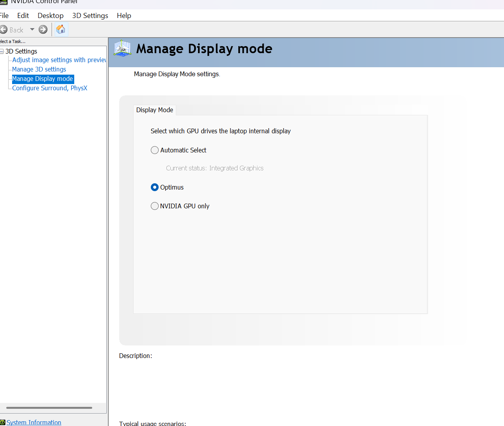Open the 3D Settings menu
The height and width of the screenshot is (426, 504).
point(90,16)
